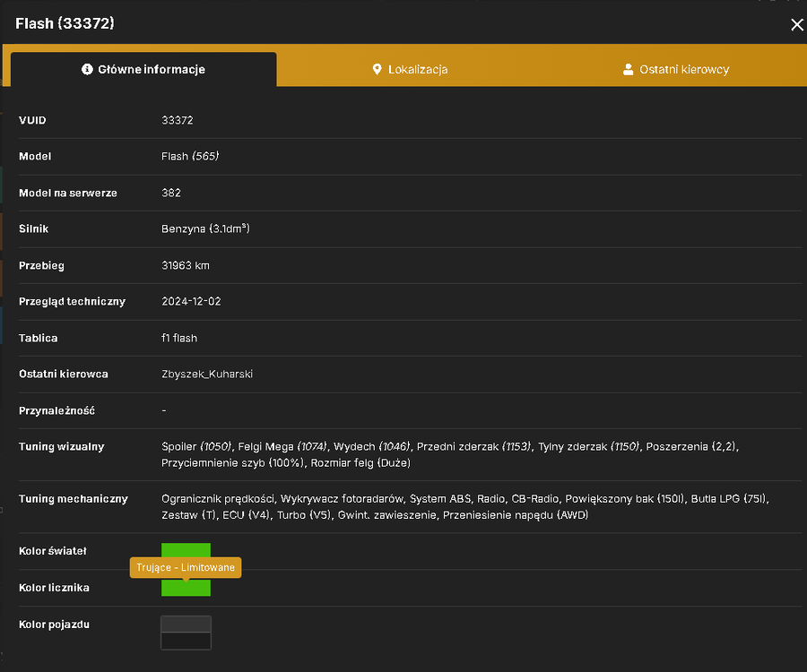The width and height of the screenshot is (807, 672).
Task: Click the green Kolor licznika swatch
Action: pos(186,588)
